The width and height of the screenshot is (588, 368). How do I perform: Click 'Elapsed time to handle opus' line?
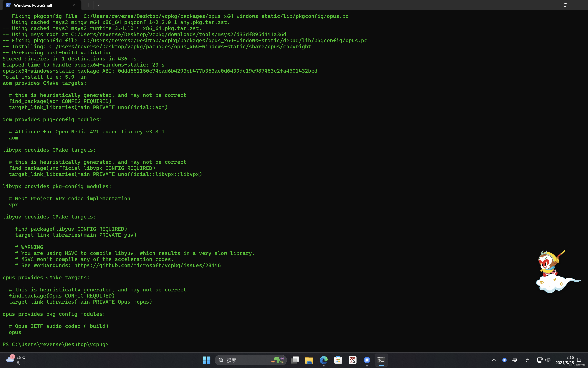(84, 65)
